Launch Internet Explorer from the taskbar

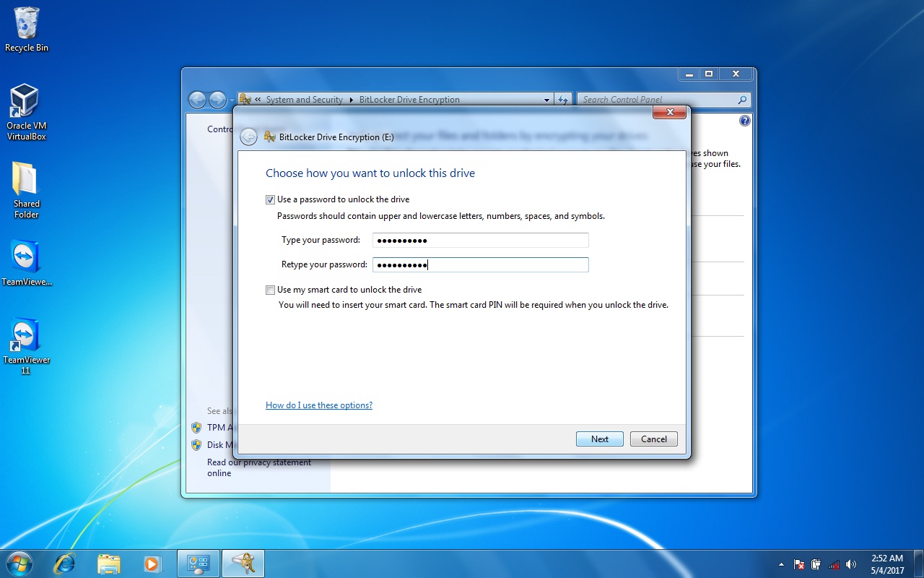click(64, 564)
